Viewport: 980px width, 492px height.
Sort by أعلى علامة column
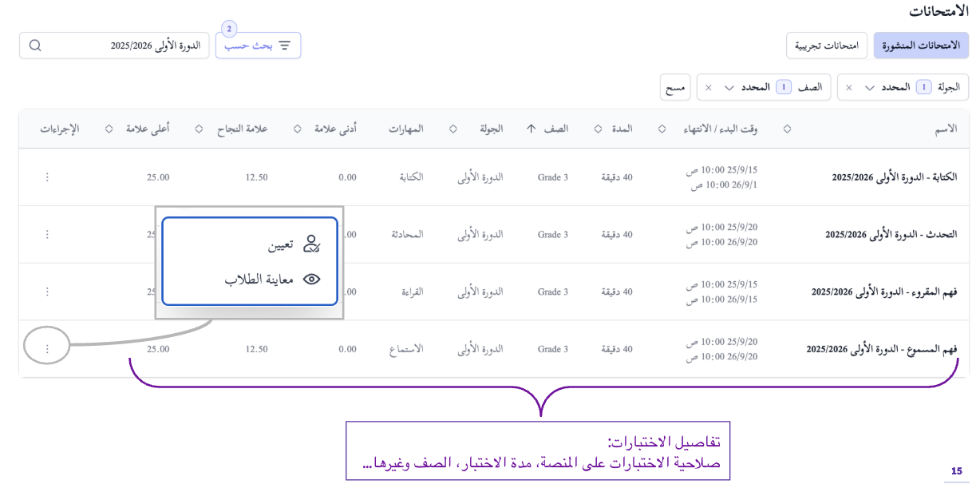[109, 129]
